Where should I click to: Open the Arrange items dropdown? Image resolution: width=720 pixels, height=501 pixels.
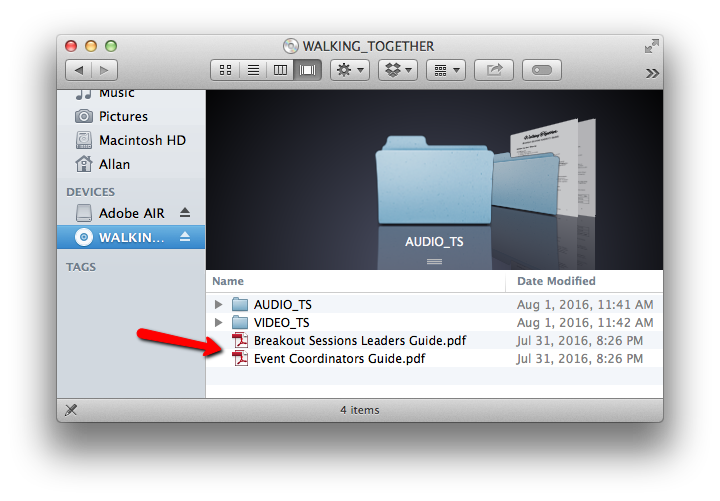445,70
